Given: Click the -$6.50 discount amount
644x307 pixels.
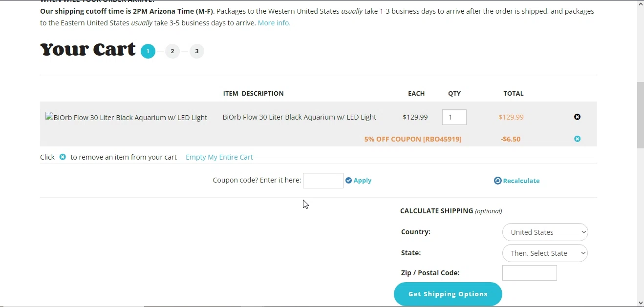Looking at the screenshot, I should 511,139.
